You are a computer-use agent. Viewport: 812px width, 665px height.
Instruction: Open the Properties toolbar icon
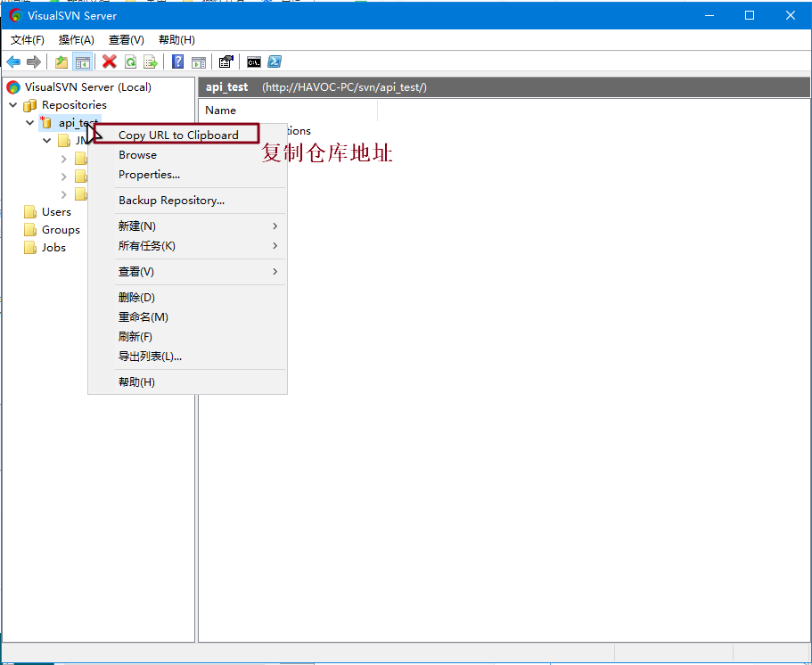click(226, 62)
